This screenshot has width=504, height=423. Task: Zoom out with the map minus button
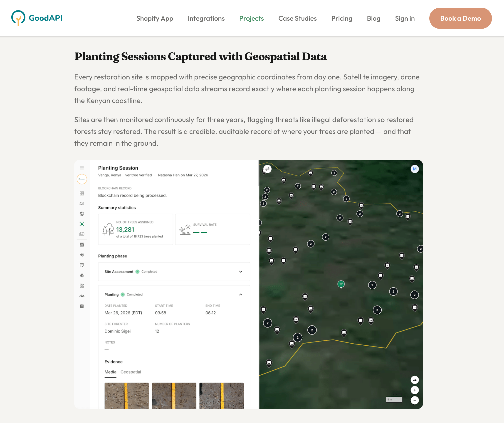[x=415, y=400]
